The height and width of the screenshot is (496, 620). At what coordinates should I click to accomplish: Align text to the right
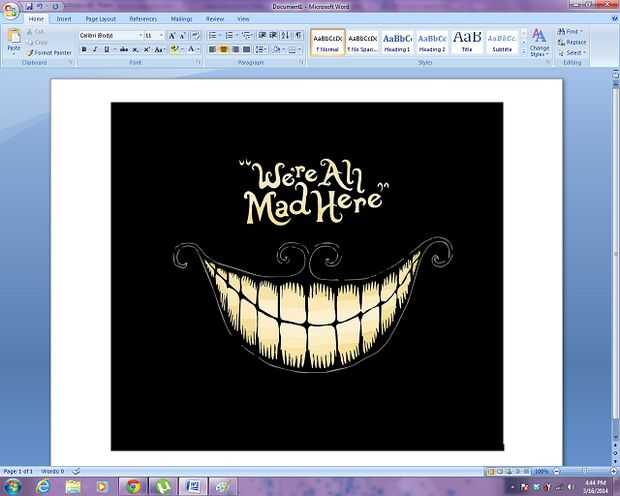click(235, 49)
